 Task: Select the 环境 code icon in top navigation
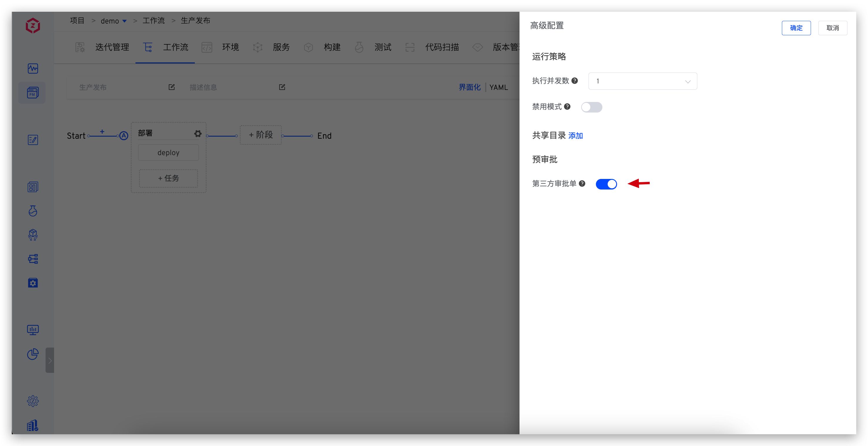point(207,47)
